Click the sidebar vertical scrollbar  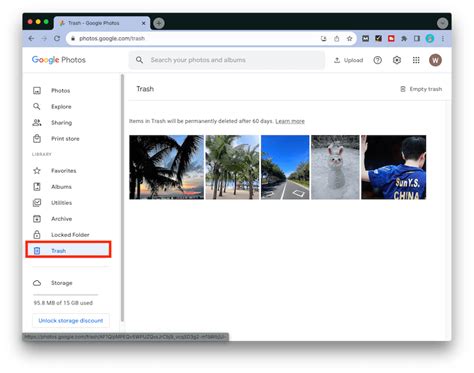[122, 198]
